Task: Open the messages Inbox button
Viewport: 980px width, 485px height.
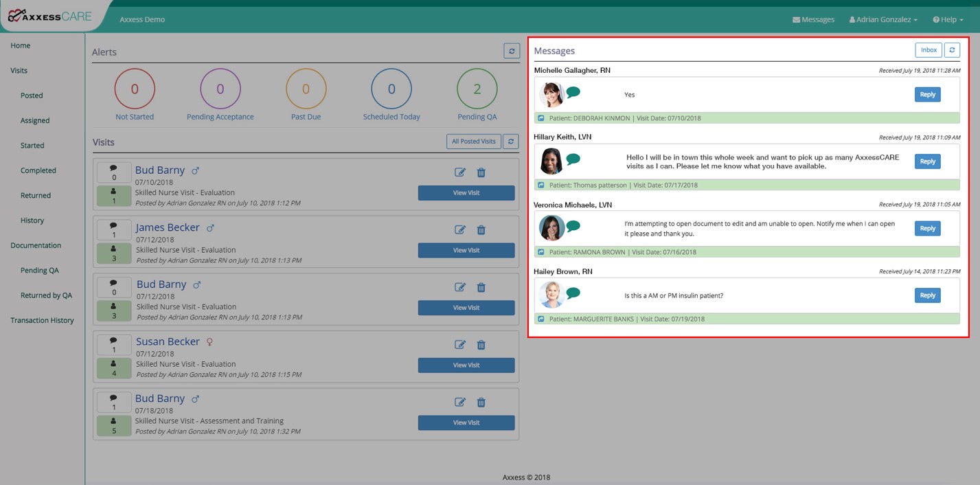Action: click(x=928, y=50)
